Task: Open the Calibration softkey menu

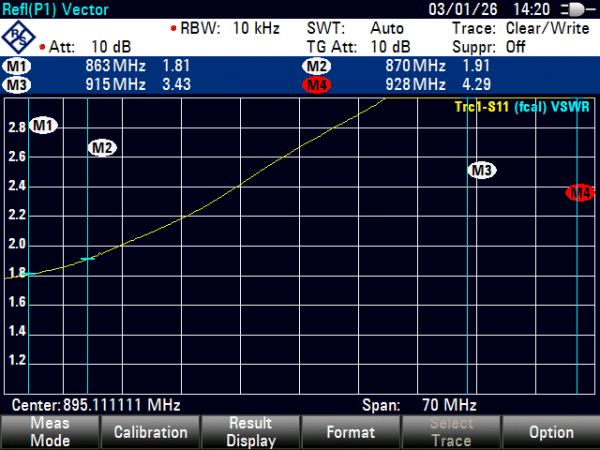Action: (x=150, y=432)
